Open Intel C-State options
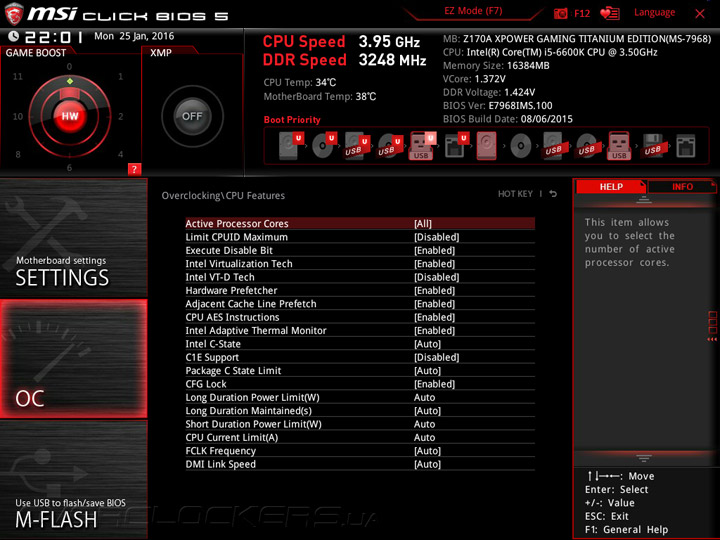This screenshot has height=540, width=720. click(x=360, y=344)
